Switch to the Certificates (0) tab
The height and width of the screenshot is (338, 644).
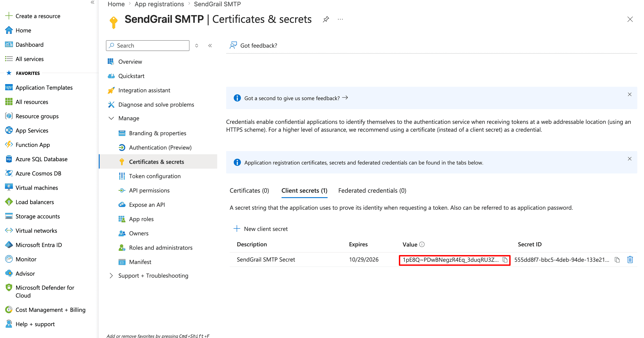coord(249,191)
